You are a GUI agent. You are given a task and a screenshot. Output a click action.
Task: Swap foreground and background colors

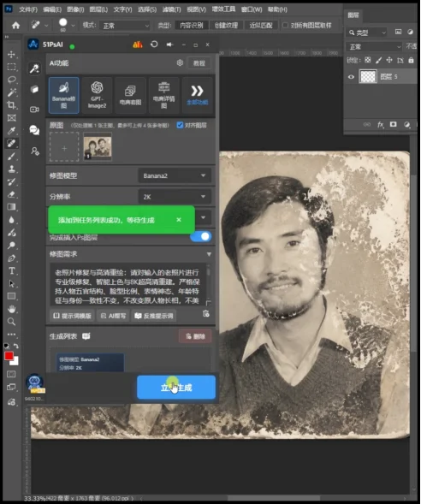(15, 346)
